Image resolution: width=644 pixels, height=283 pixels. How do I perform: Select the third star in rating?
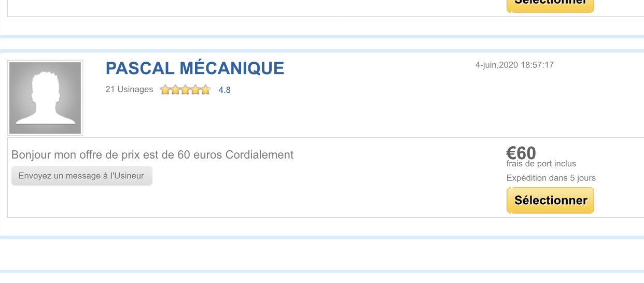click(186, 90)
